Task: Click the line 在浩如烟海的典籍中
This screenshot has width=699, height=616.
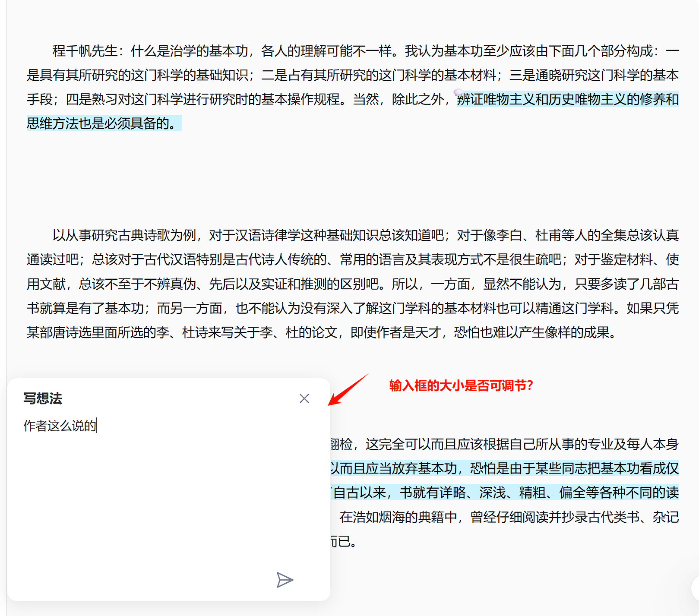Action: [509, 517]
